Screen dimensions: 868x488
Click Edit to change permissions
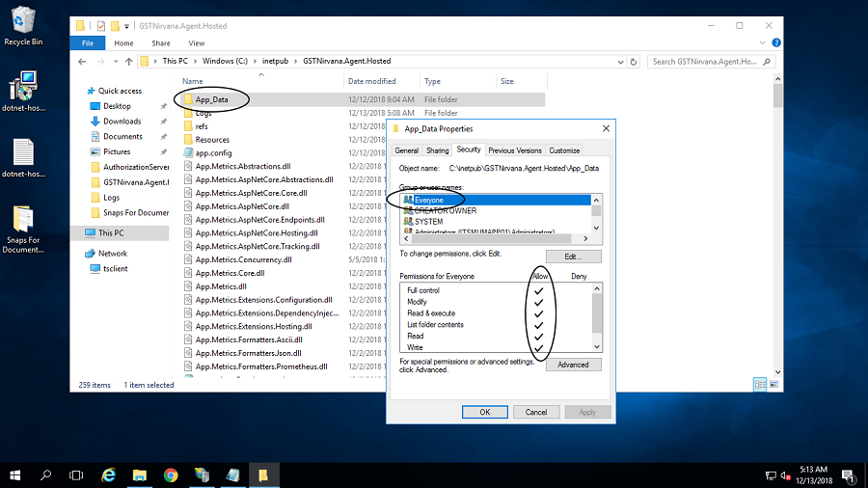click(573, 257)
